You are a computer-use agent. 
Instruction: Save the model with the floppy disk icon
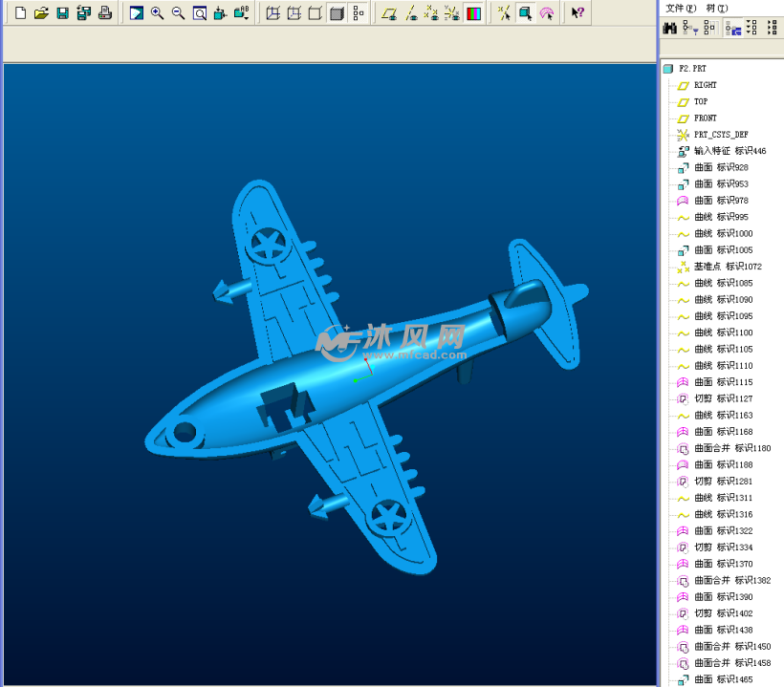[x=62, y=13]
